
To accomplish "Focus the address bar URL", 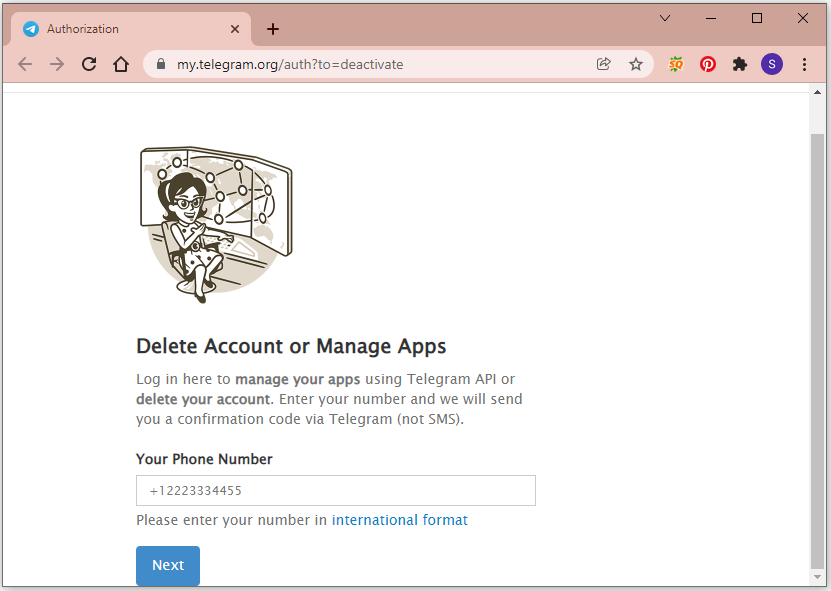I will pos(290,64).
